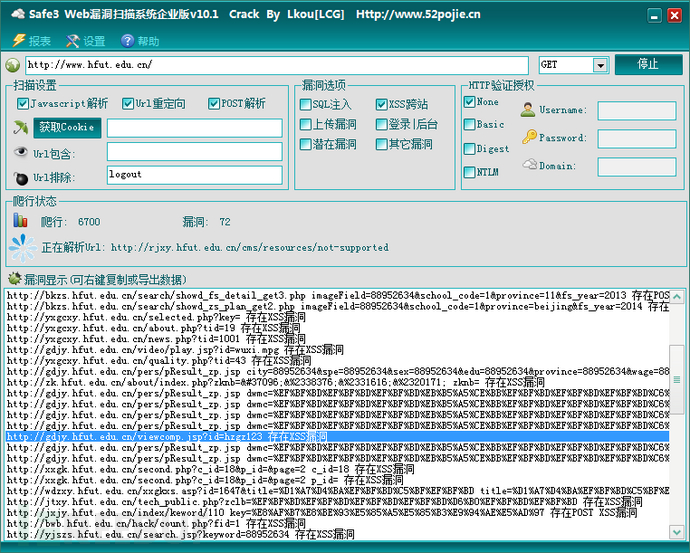Click the spinning loader icon beside 正在解析Url
The image size is (690, 553).
23,248
